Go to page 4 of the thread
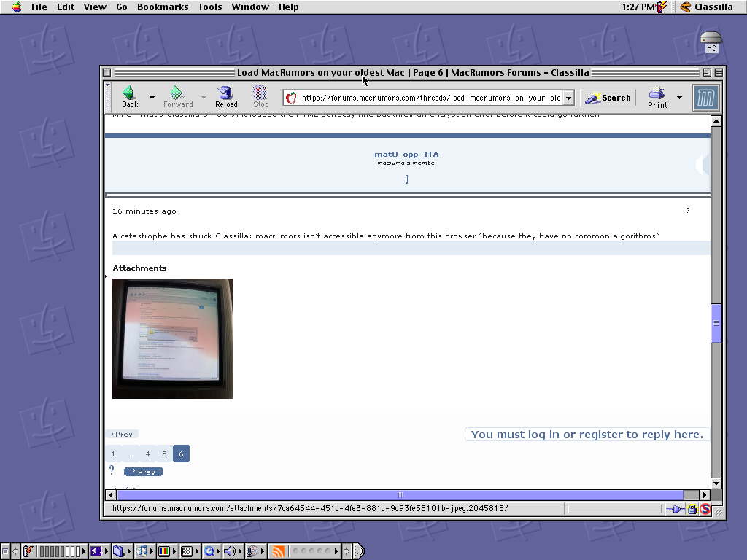Viewport: 747px width, 560px height. (147, 454)
